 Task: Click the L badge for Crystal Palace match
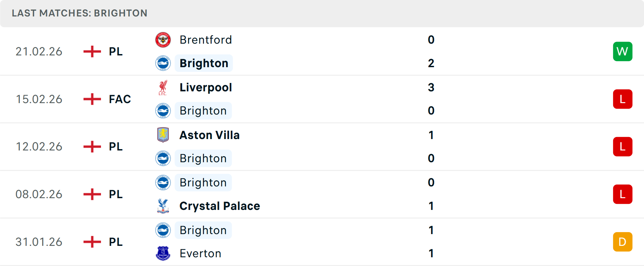click(623, 194)
